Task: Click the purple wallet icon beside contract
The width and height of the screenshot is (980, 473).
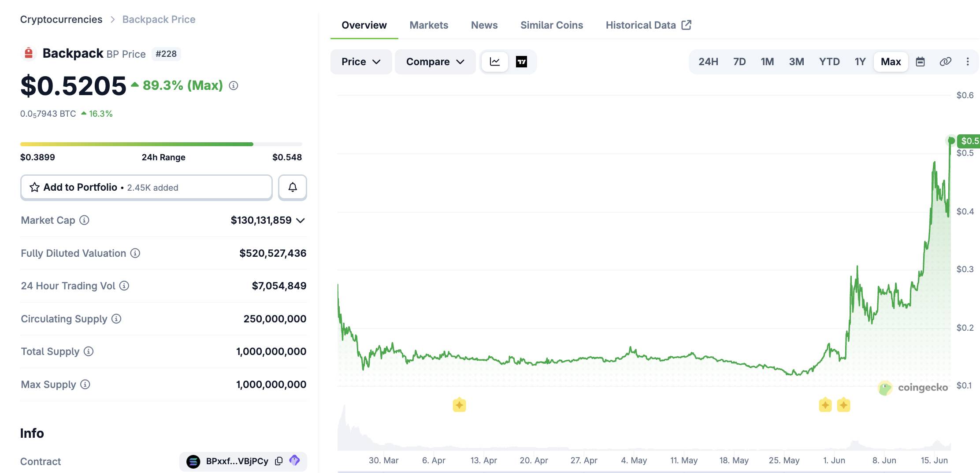Action: pos(294,461)
